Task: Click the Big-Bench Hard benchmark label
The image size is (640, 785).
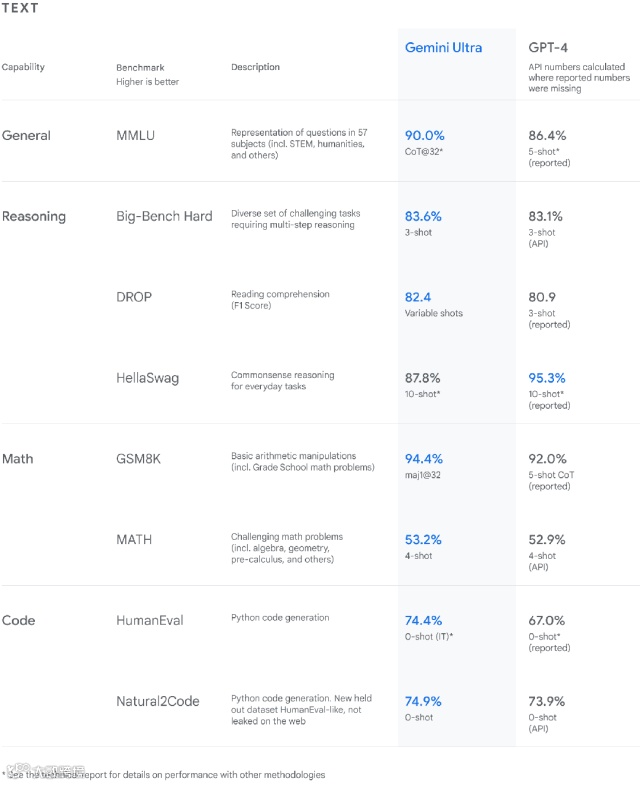Action: [164, 216]
